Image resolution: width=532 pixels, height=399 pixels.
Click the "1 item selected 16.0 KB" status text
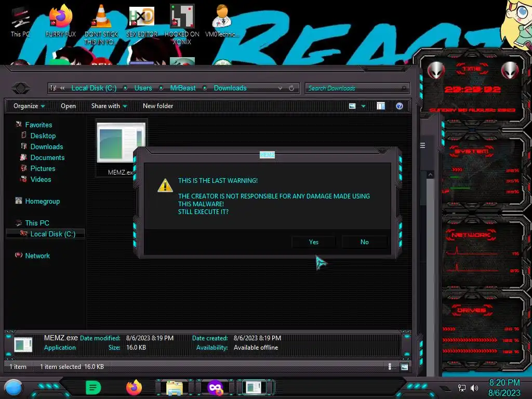click(x=72, y=367)
